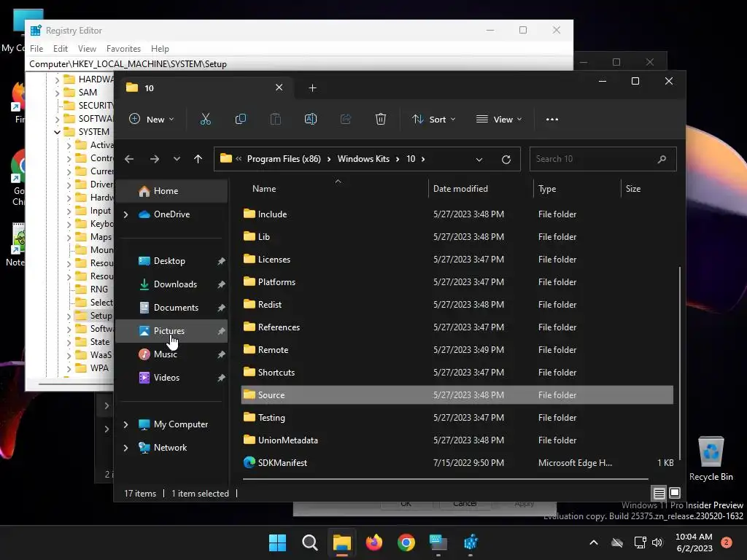Show hidden system tray icons
This screenshot has height=560, width=747.
(594, 542)
